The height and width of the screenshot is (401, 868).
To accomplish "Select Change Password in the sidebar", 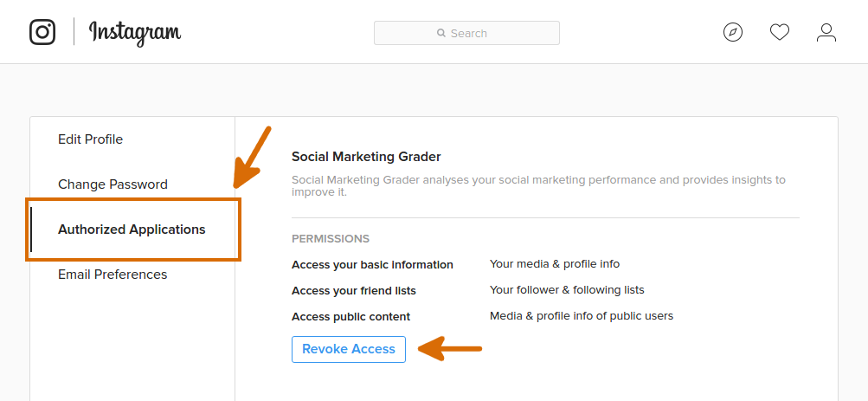I will point(113,184).
